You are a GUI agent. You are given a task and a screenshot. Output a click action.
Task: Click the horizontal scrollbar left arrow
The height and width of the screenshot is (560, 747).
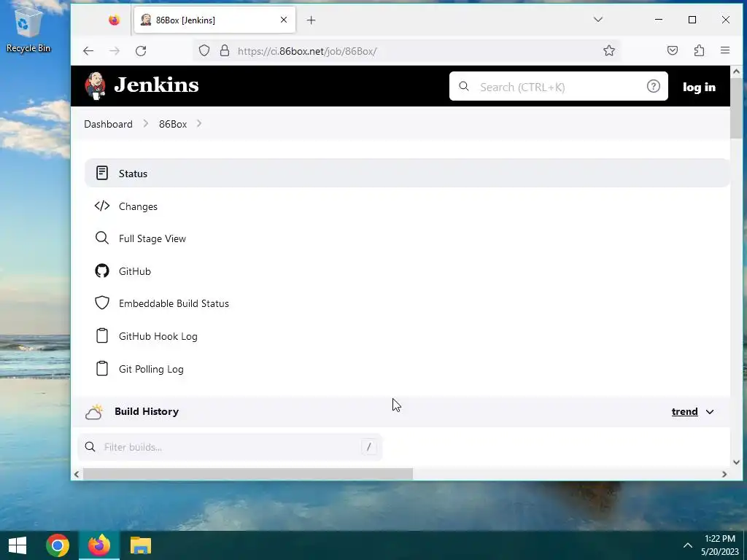[77, 474]
